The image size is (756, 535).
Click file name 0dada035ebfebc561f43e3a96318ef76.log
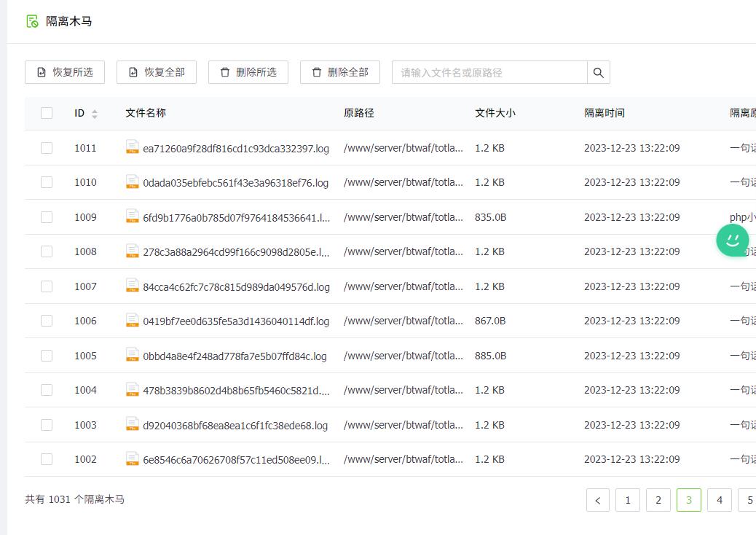point(235,183)
